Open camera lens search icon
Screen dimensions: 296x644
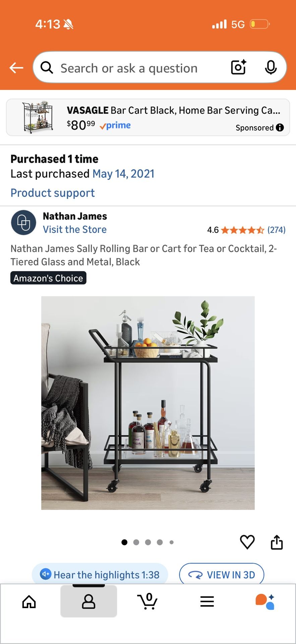(x=239, y=67)
